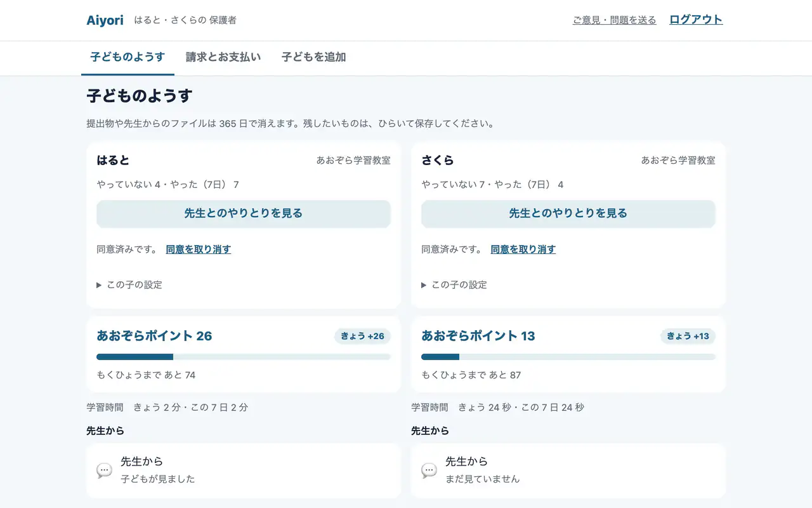Image resolution: width=812 pixels, height=508 pixels.
Task: Click もくひょうまで あと 87 text
Action: pos(471,375)
